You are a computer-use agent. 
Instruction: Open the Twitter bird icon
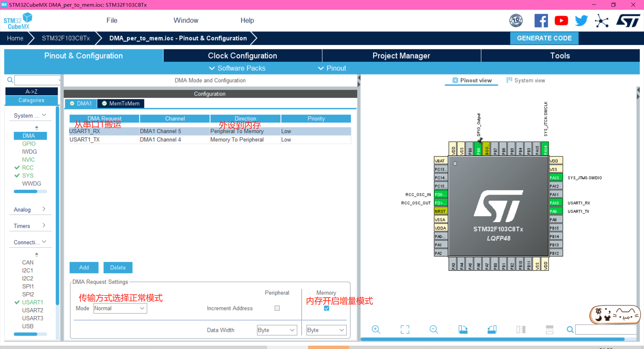(581, 21)
